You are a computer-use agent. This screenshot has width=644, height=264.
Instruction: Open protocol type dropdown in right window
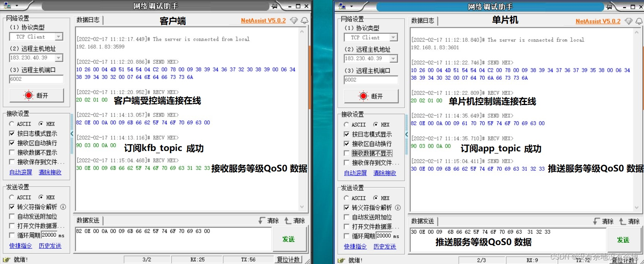coord(393,38)
